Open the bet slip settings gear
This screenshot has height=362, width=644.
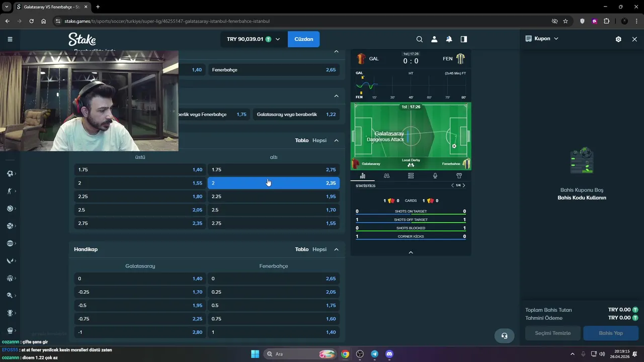pyautogui.click(x=618, y=39)
